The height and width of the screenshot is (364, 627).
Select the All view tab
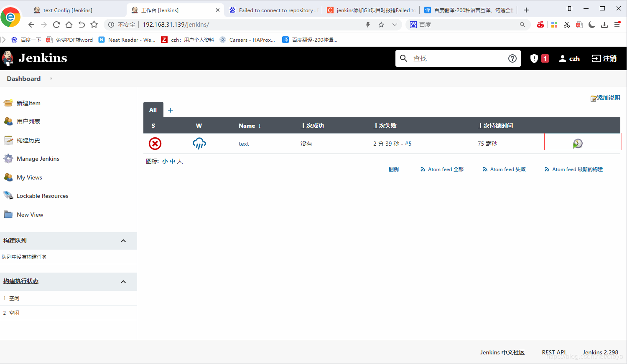tap(153, 110)
